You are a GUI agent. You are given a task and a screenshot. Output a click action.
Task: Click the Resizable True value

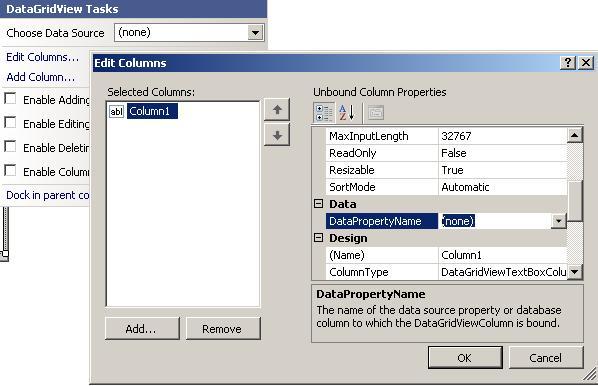[503, 170]
